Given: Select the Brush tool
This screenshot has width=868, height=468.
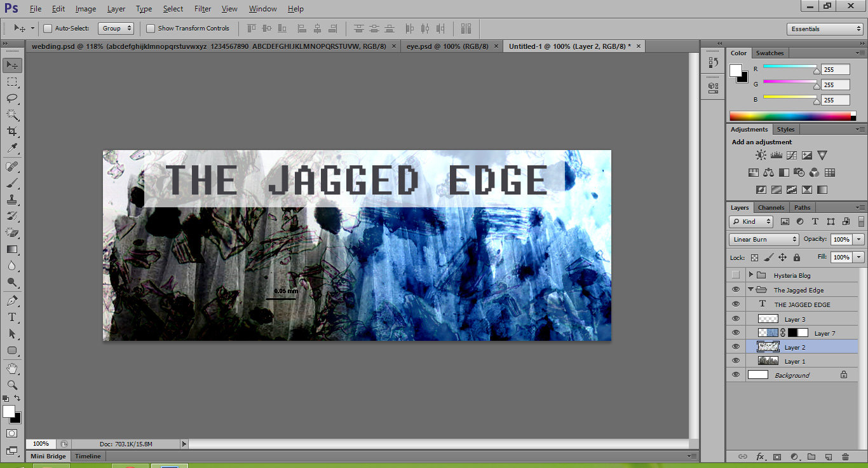Looking at the screenshot, I should pos(12,183).
